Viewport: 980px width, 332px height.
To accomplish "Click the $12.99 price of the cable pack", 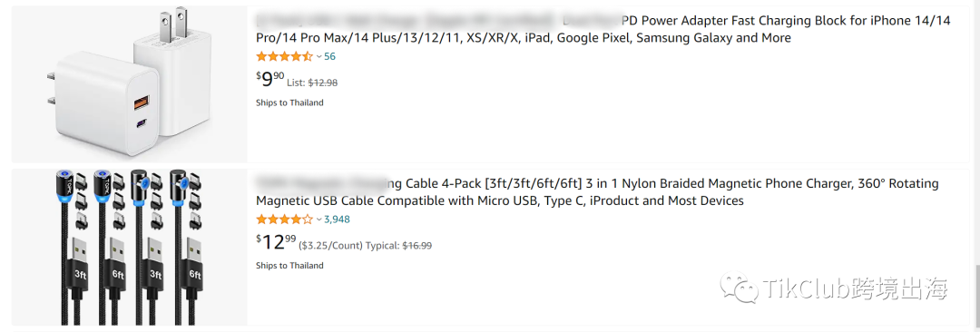I will pyautogui.click(x=276, y=242).
